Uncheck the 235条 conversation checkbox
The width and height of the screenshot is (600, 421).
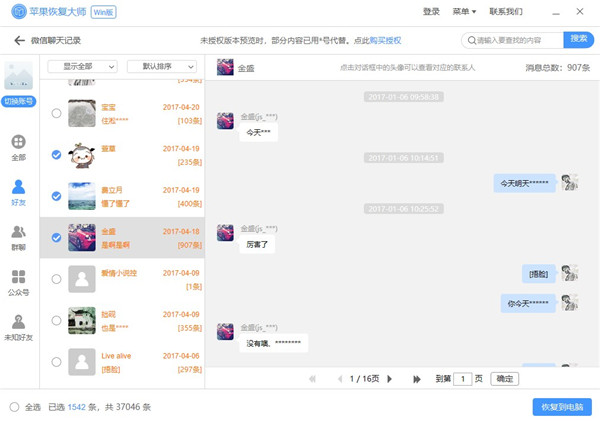(x=56, y=155)
